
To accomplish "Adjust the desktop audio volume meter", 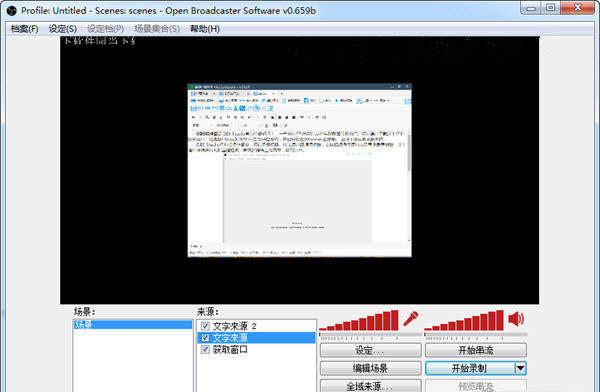I will (x=464, y=320).
